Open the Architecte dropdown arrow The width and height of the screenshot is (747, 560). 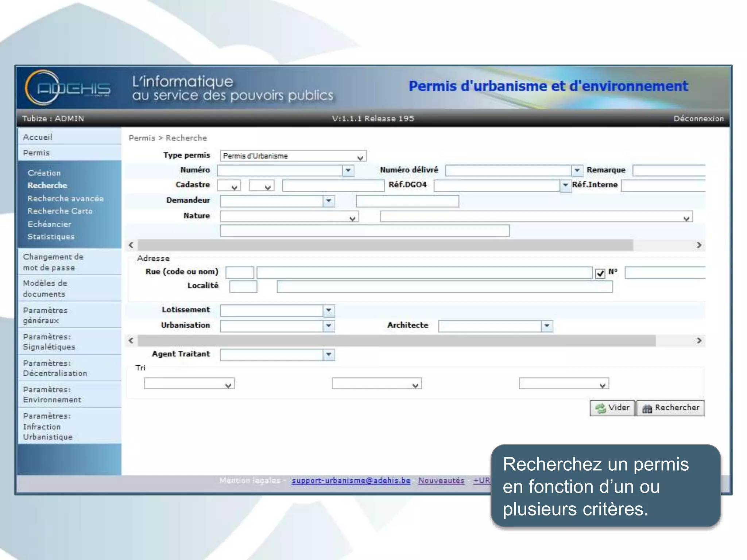click(547, 326)
